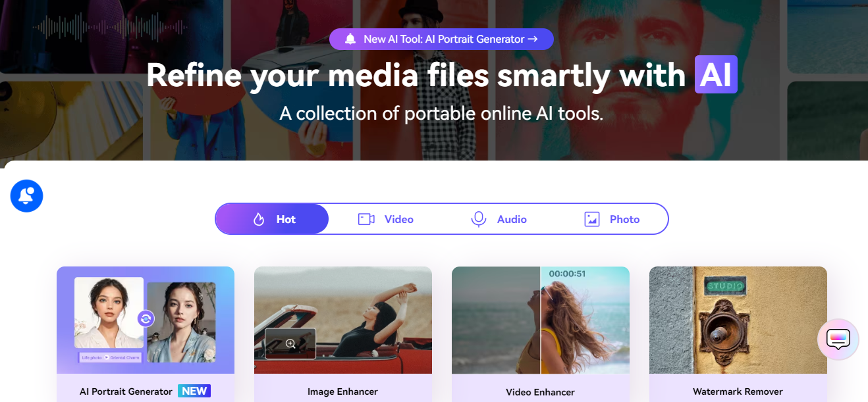Image resolution: width=868 pixels, height=402 pixels.
Task: Select the Hot tab
Action: [x=272, y=219]
